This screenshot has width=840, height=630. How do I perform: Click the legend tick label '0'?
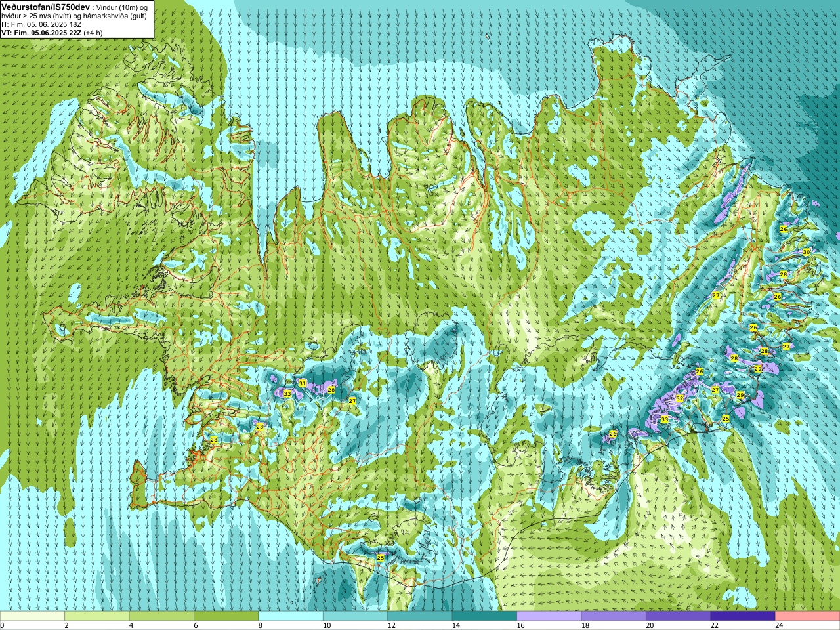tap(2, 625)
